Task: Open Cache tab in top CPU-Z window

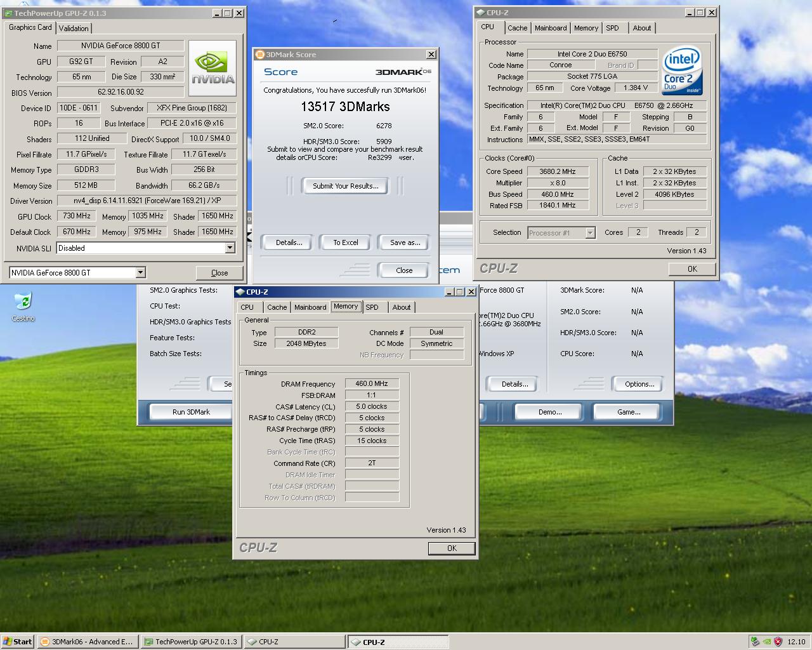Action: [517, 28]
